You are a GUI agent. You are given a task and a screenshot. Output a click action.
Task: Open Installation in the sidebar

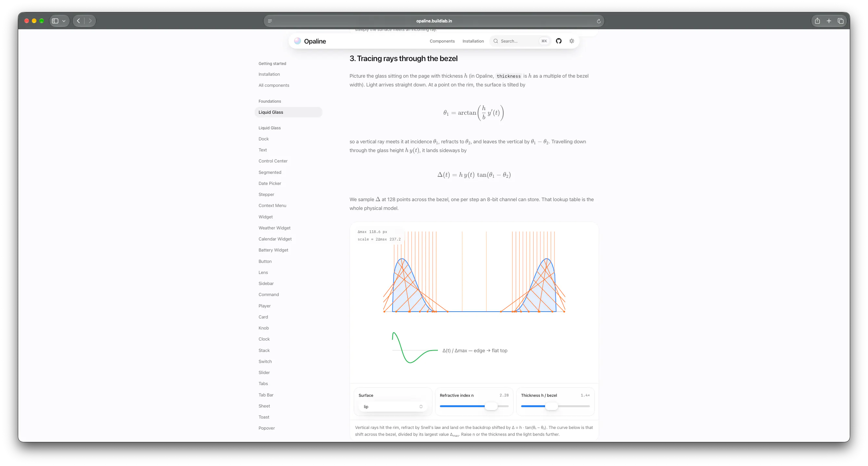point(269,74)
